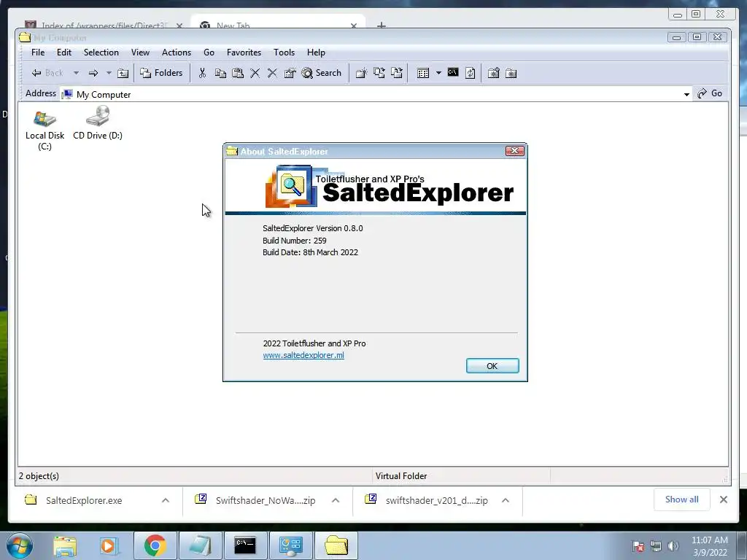Screen dimensions: 747x560
Task: Click 'SaltedExplorer Version 0.8.0' text
Action: point(312,228)
